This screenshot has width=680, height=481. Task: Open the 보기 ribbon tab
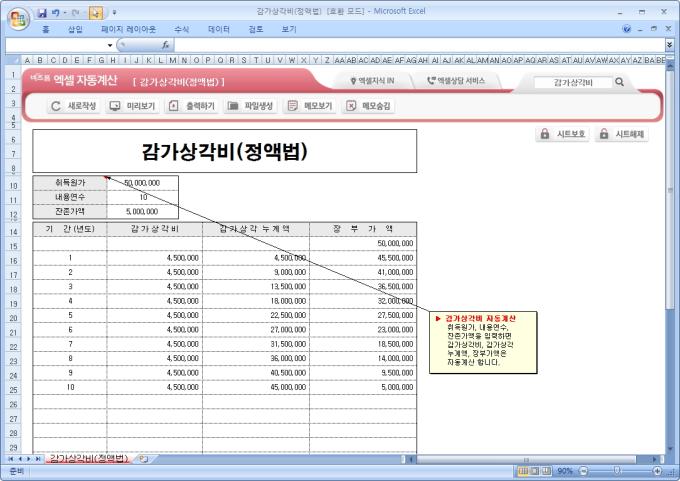coord(289,29)
